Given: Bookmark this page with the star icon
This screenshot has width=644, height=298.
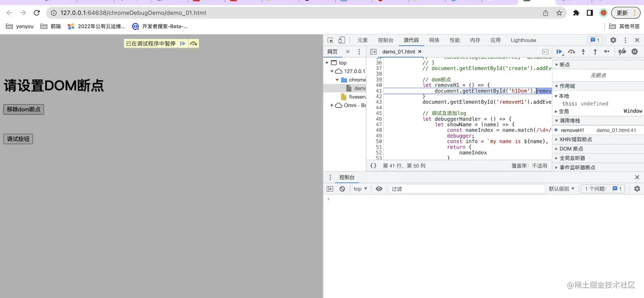Looking at the screenshot, I should point(559,13).
